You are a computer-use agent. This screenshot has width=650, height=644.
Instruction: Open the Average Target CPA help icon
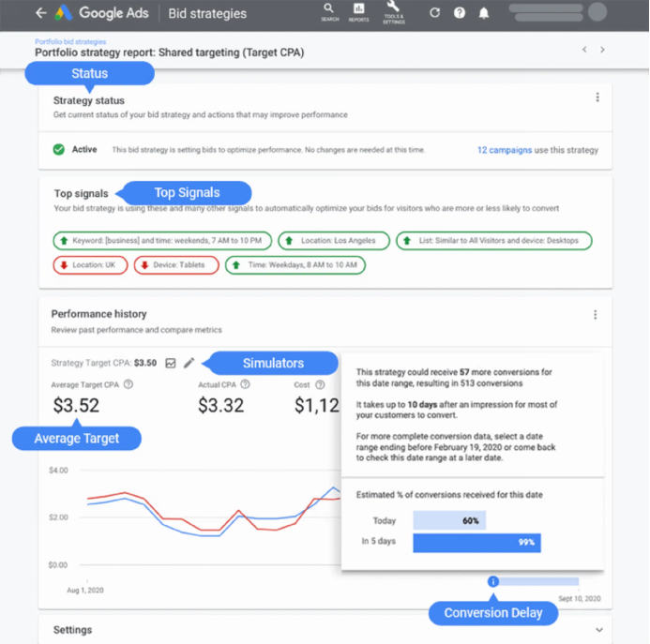click(128, 384)
